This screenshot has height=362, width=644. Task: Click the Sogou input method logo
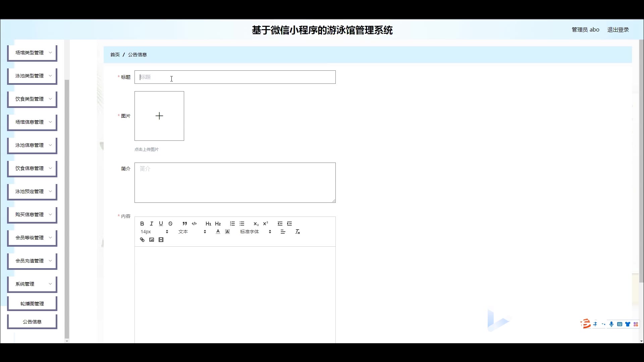586,324
